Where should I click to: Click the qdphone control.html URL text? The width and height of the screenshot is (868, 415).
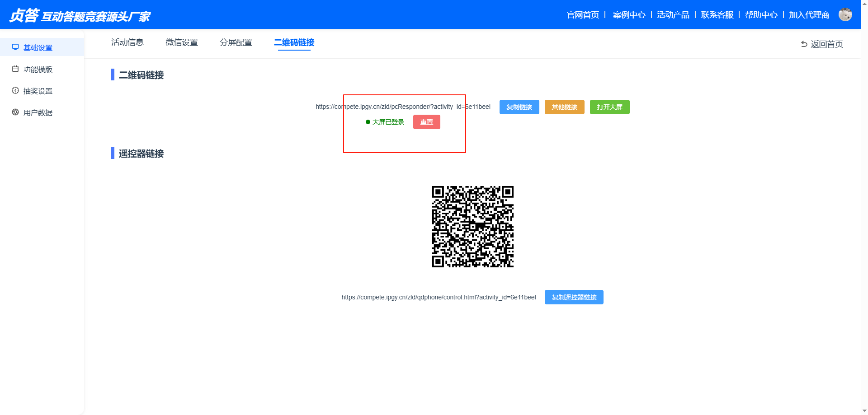[x=439, y=297]
